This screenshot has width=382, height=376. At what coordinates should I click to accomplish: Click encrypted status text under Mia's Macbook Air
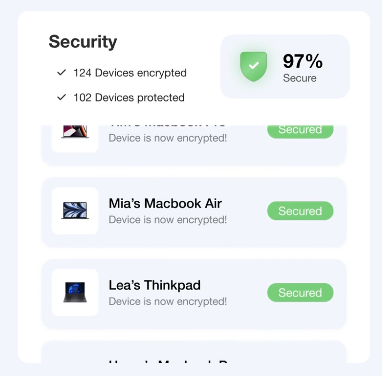[168, 220]
